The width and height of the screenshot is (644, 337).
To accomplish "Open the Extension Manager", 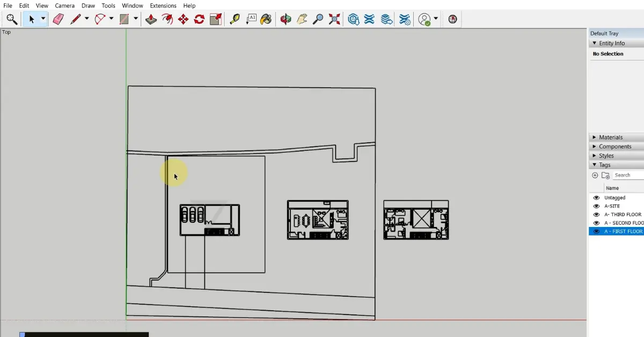I will click(404, 19).
